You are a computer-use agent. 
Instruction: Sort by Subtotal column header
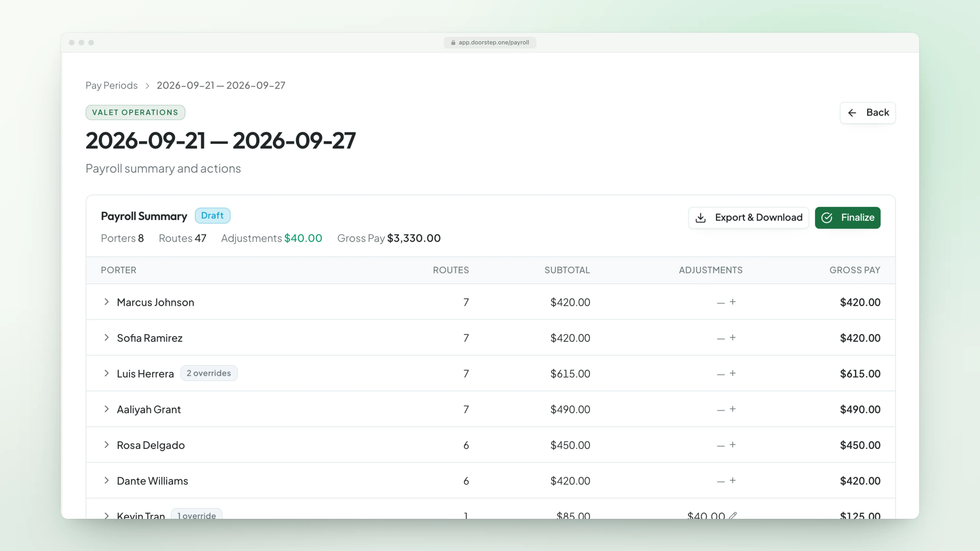tap(567, 270)
